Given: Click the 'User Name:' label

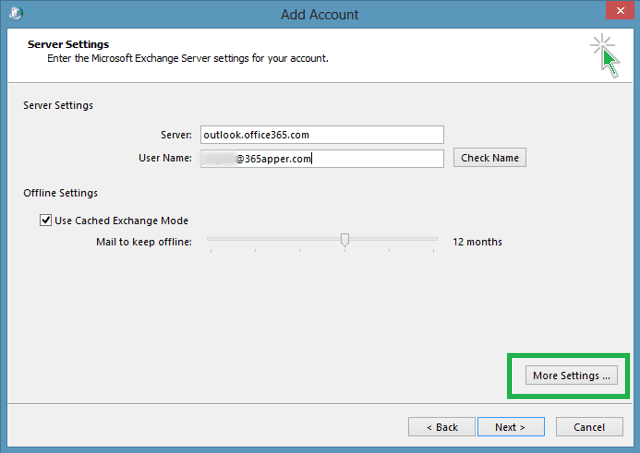Looking at the screenshot, I should [165, 158].
